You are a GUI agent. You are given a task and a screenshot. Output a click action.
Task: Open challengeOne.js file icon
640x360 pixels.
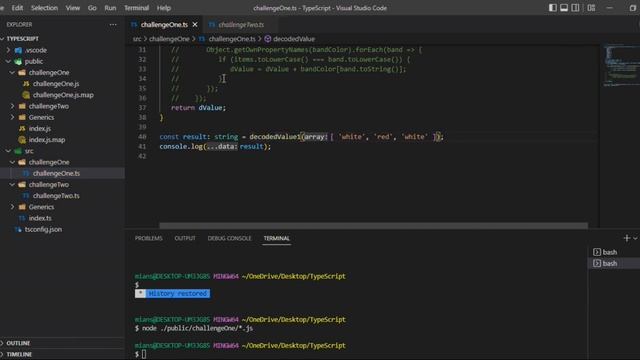[26, 84]
